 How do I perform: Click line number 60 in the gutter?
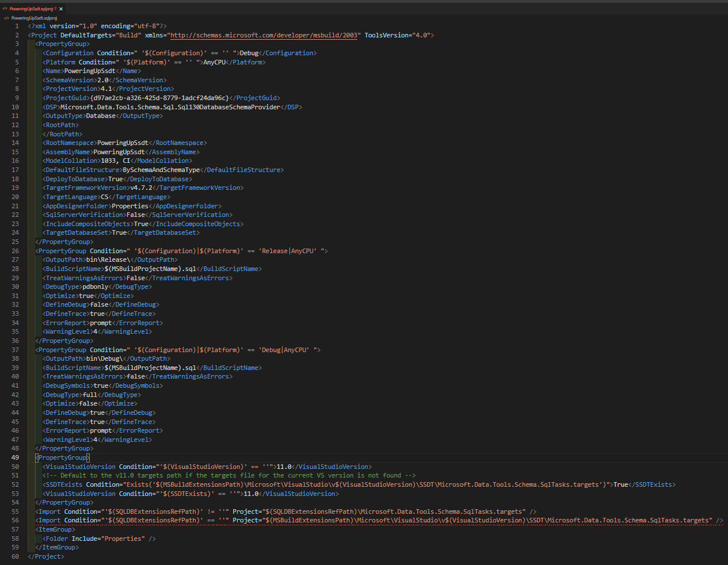(15, 556)
